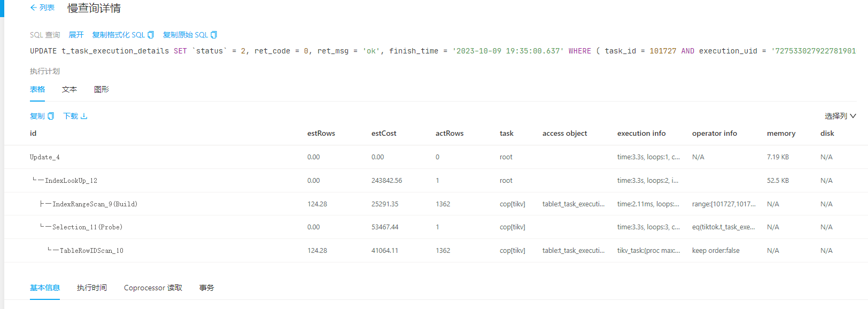This screenshot has height=309, width=868.
Task: Select the 表格 plan view tab
Action: pyautogui.click(x=37, y=89)
